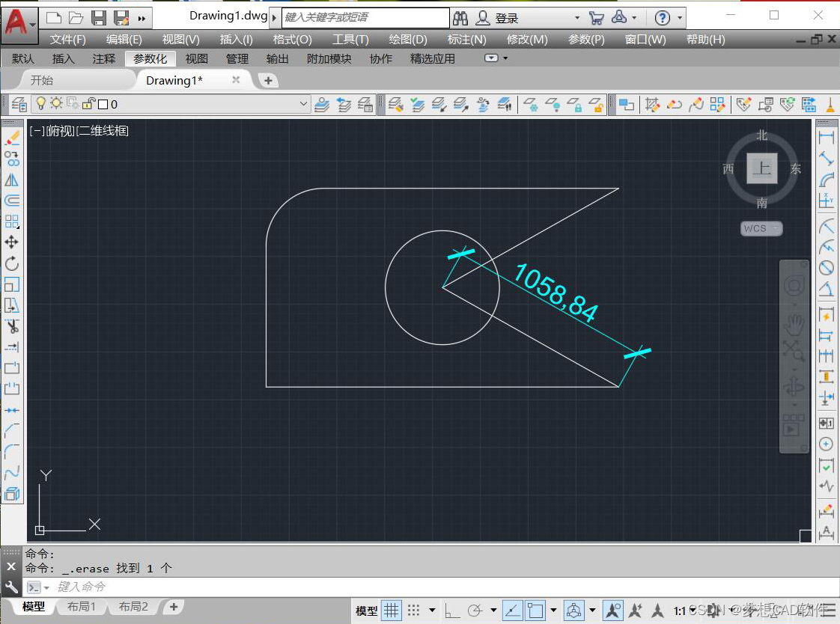Select the Erase tool in left toolbar
Image resolution: width=840 pixels, height=624 pixels.
(12, 138)
